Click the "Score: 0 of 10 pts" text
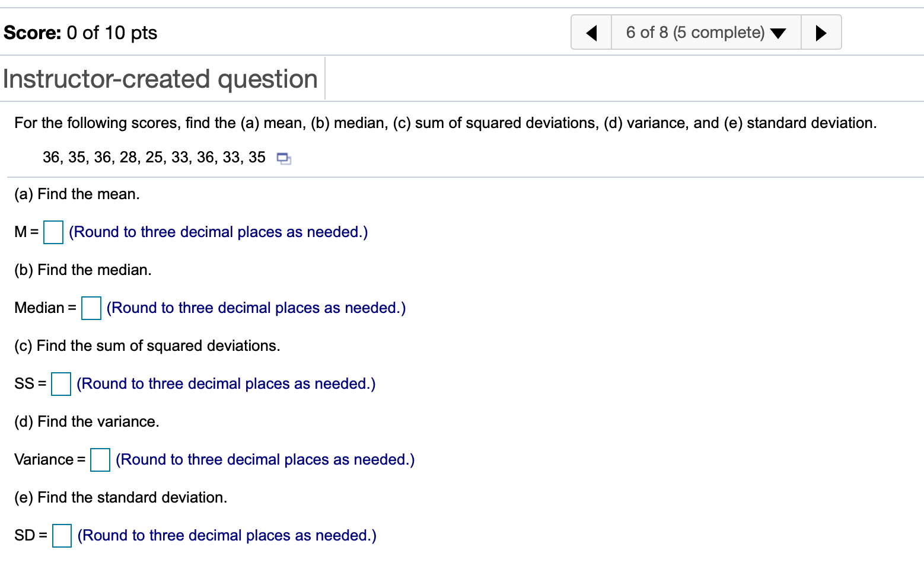Screen dimensions: 924x582 (80, 33)
